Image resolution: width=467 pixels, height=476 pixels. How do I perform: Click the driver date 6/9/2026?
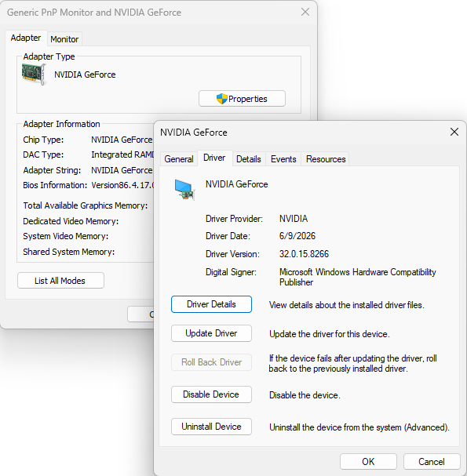pyautogui.click(x=297, y=236)
